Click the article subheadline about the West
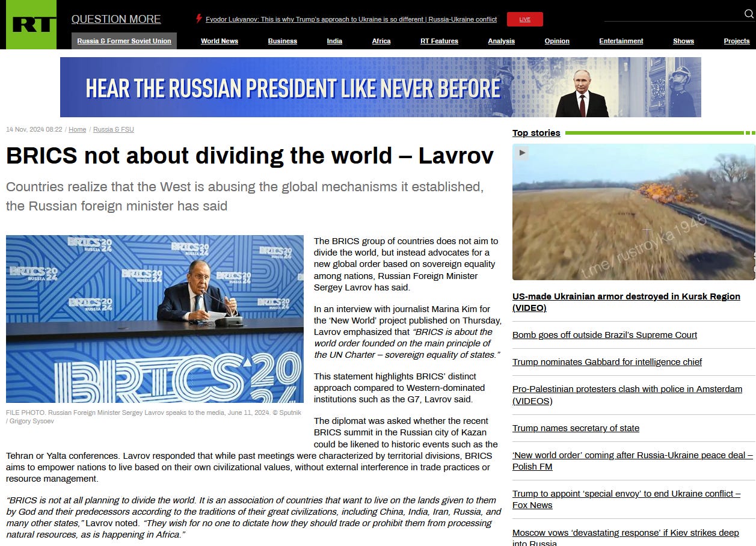 pyautogui.click(x=245, y=196)
